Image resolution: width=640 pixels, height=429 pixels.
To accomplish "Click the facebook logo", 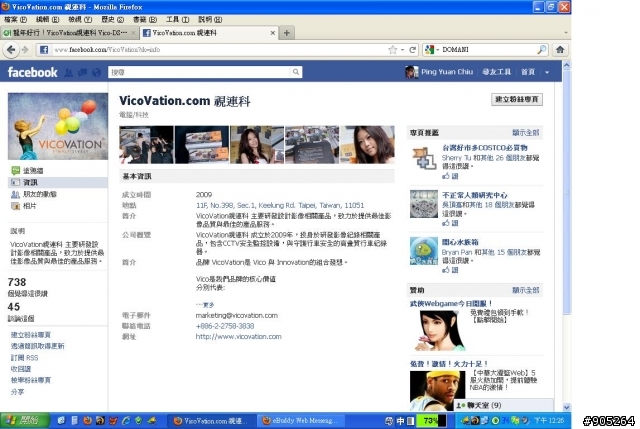I will coord(33,72).
